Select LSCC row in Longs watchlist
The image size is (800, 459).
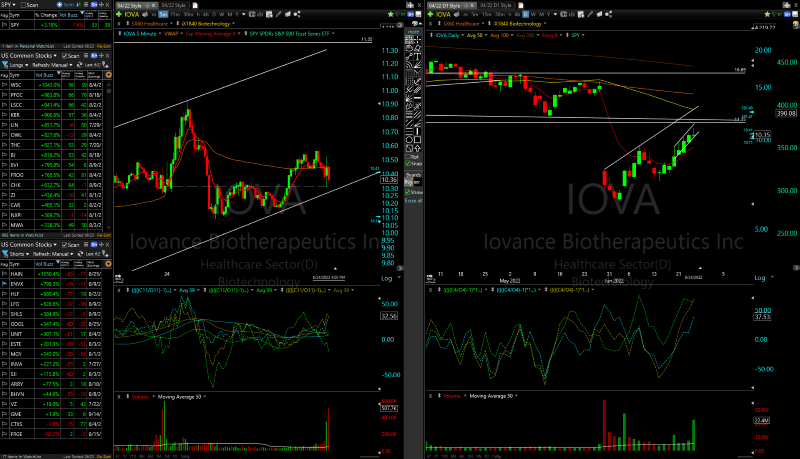[51, 105]
